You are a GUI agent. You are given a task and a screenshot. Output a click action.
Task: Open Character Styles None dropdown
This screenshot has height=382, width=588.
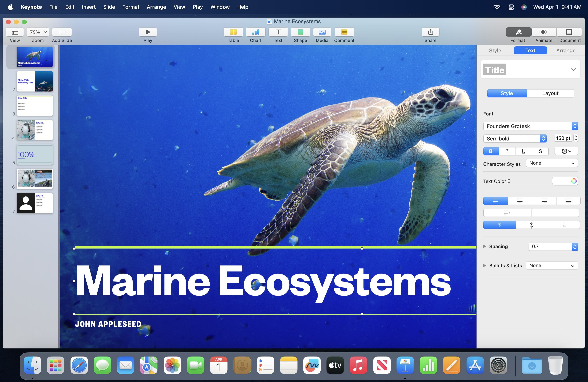(551, 163)
